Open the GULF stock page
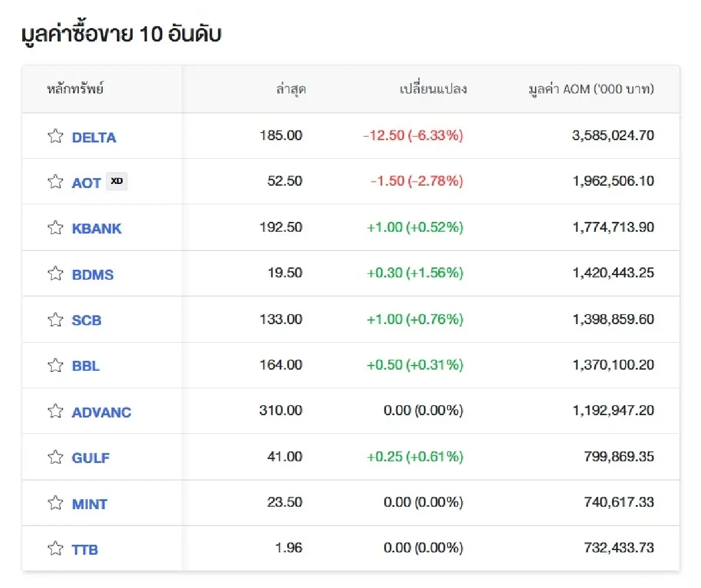 click(x=91, y=458)
